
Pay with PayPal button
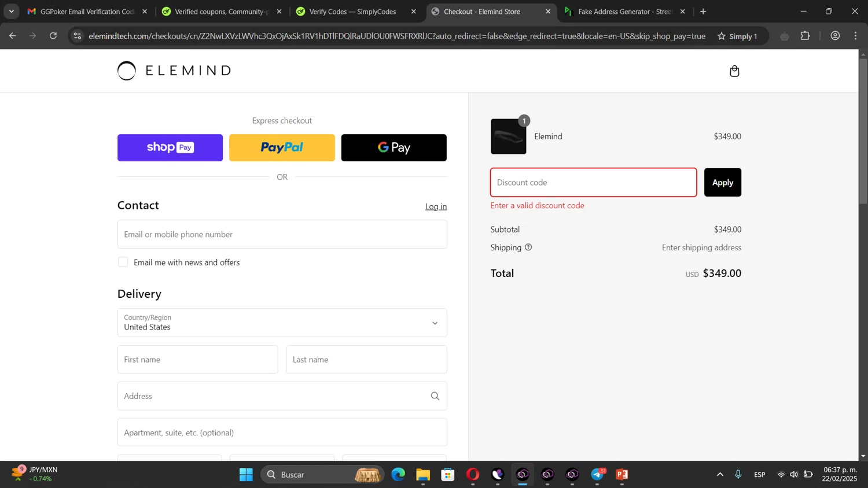pos(282,147)
